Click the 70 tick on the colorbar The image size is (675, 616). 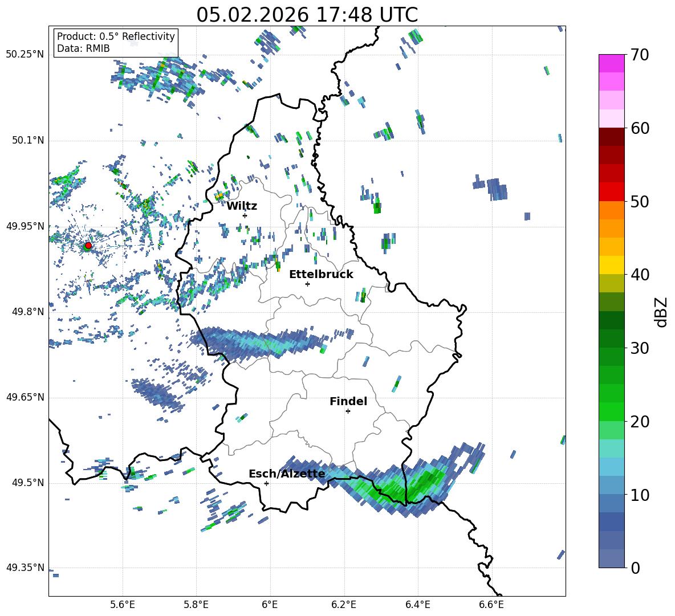639,55
